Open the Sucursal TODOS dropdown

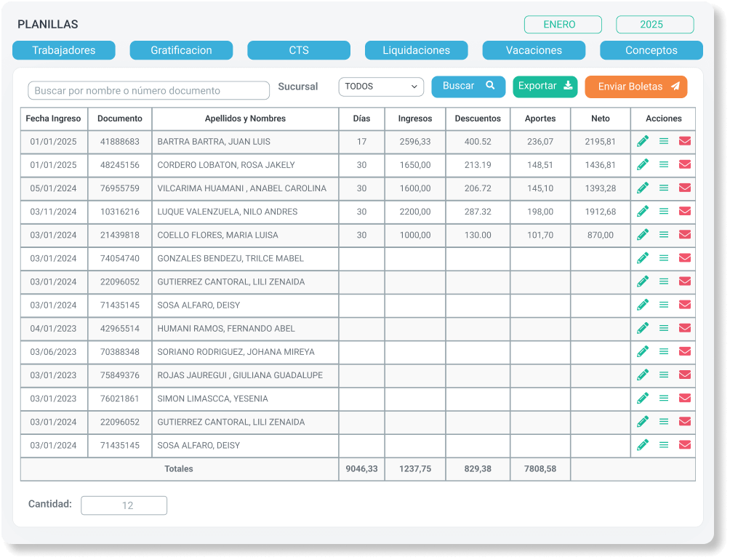point(381,87)
